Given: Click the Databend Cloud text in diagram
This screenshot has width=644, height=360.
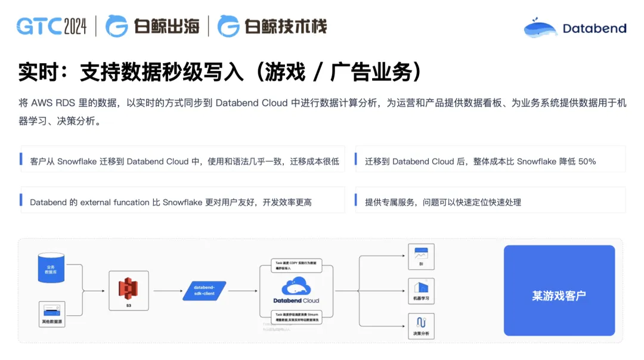Looking at the screenshot, I should (x=296, y=300).
